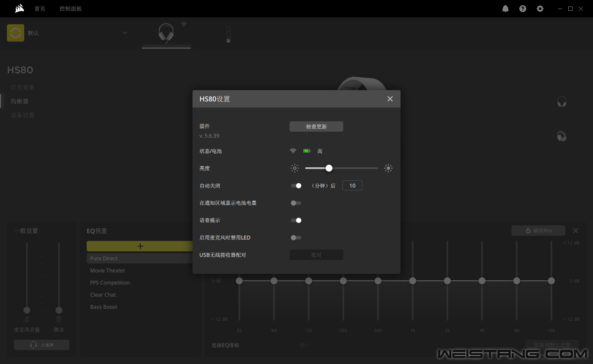Open the notifications bell
Screen dimensions: 593x364
point(505,9)
